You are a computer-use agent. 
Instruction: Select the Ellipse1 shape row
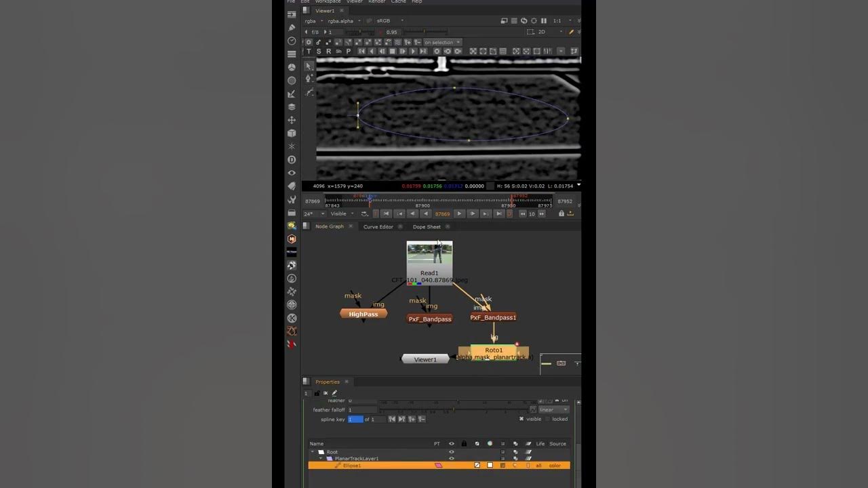point(439,466)
